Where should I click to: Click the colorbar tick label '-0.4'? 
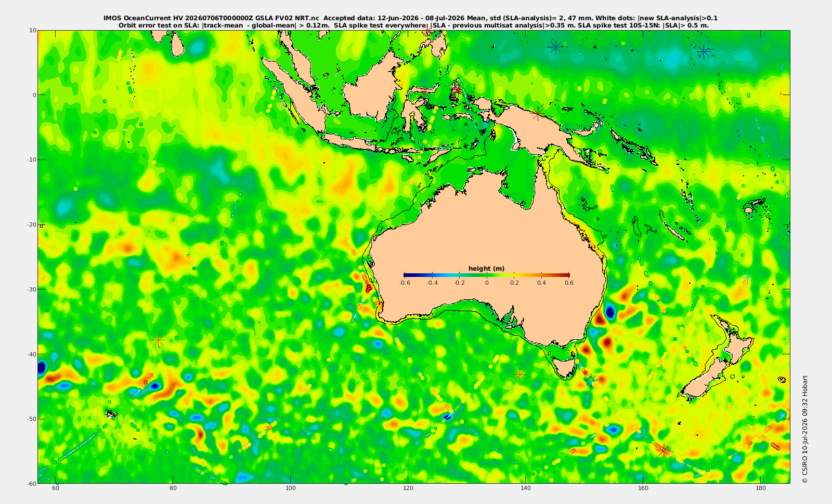tap(432, 283)
